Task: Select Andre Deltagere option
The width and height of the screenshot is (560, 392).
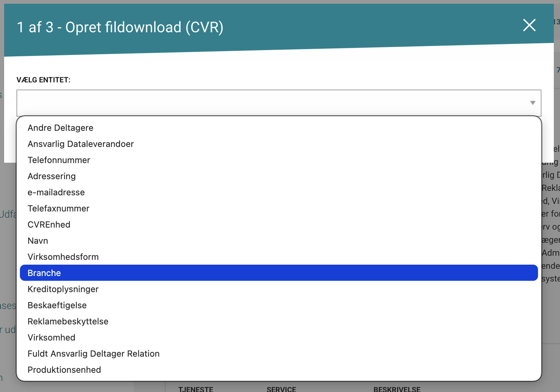Action: pyautogui.click(x=60, y=128)
